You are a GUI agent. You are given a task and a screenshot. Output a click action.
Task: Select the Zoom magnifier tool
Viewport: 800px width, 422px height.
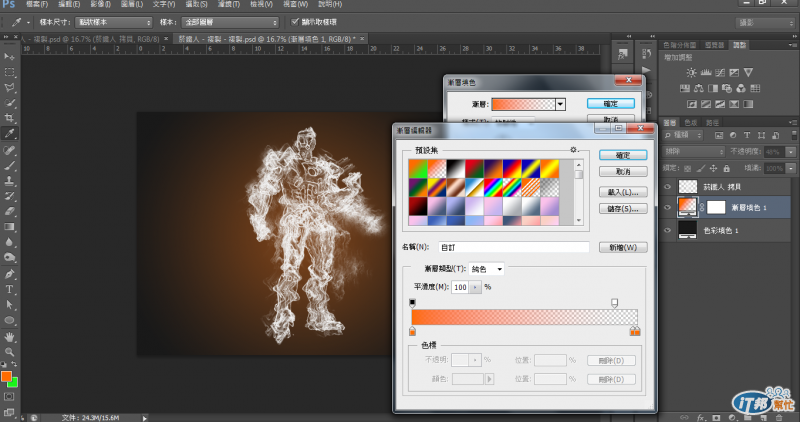(10, 352)
